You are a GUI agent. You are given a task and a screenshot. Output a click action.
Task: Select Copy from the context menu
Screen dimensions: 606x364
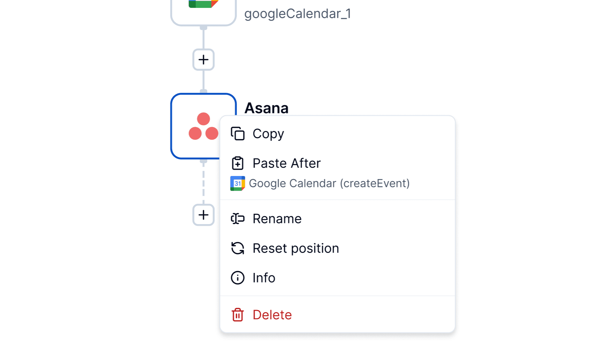click(x=268, y=134)
